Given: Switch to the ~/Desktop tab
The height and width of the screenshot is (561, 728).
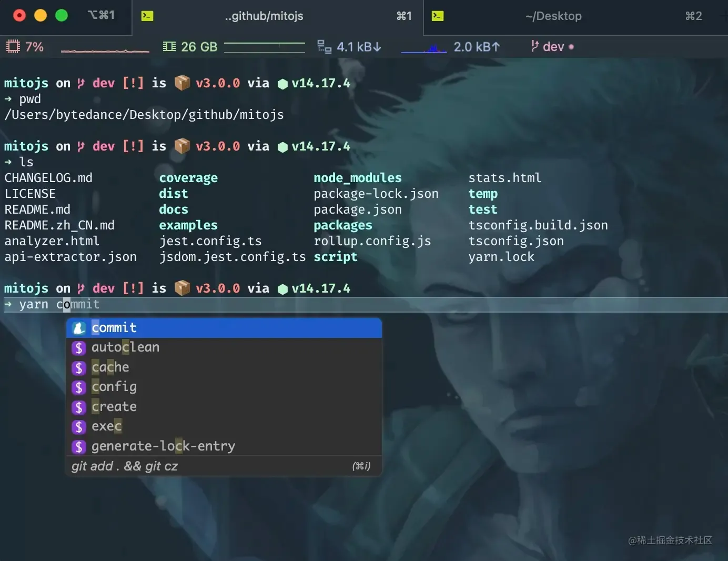Looking at the screenshot, I should 553,16.
